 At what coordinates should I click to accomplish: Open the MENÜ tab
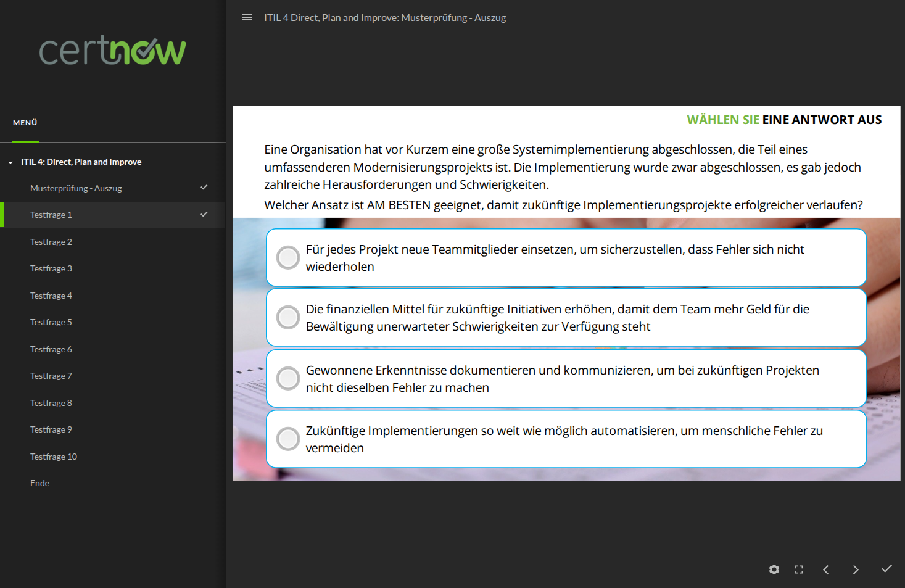[25, 123]
